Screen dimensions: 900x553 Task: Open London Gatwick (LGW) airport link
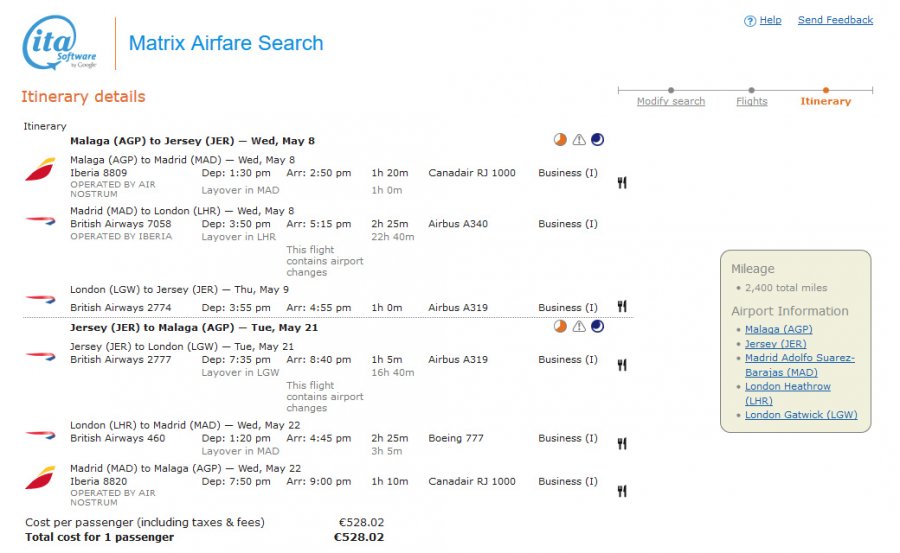tap(801, 415)
